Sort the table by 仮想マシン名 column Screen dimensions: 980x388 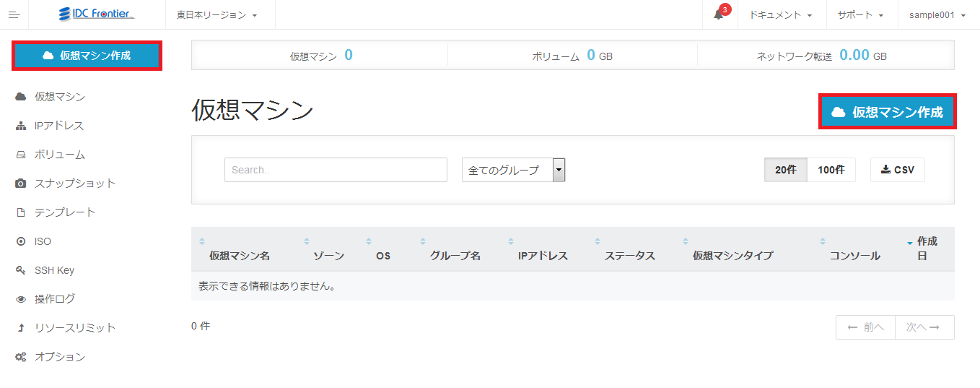coord(240,256)
